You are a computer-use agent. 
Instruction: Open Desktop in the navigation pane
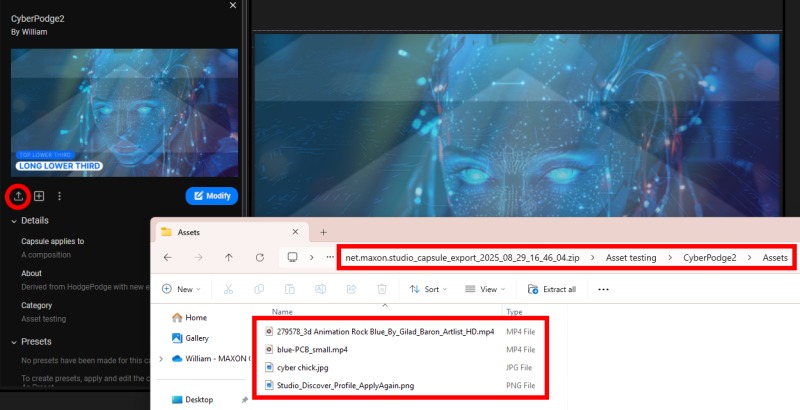(192, 399)
